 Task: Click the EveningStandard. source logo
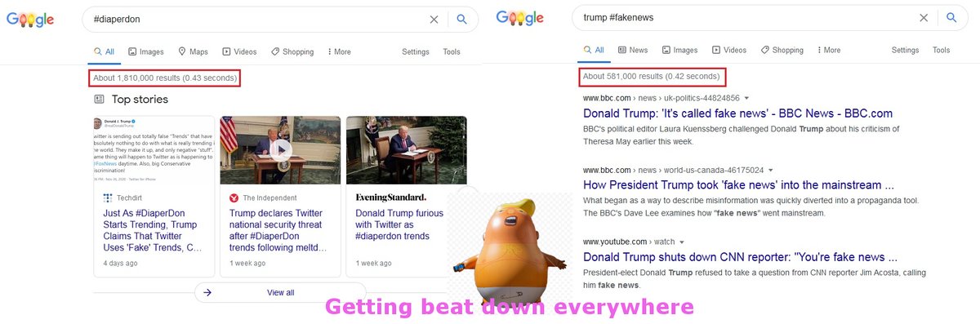[x=390, y=198]
